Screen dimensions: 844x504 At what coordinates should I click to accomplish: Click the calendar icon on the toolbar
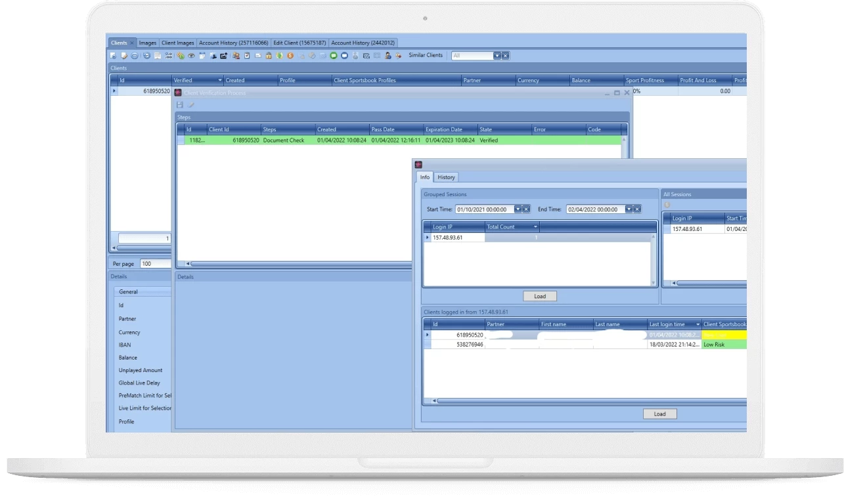[203, 55]
